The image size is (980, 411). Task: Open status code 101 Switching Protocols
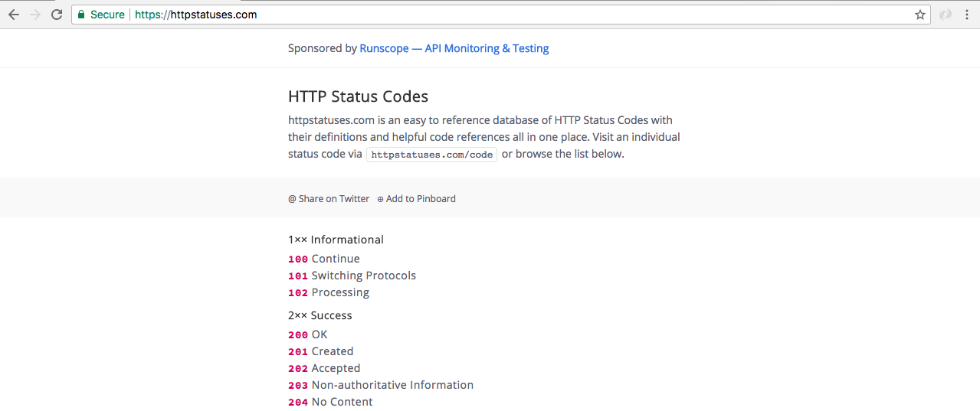(x=352, y=276)
